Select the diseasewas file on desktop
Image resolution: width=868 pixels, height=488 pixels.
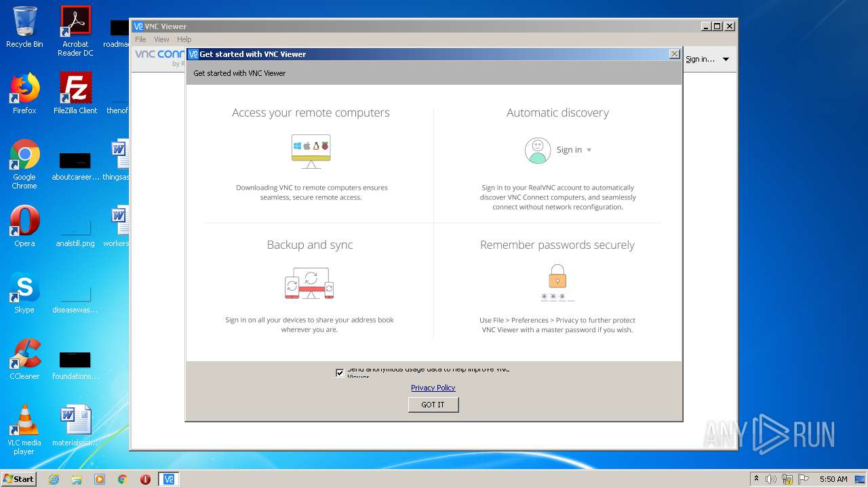pos(75,300)
